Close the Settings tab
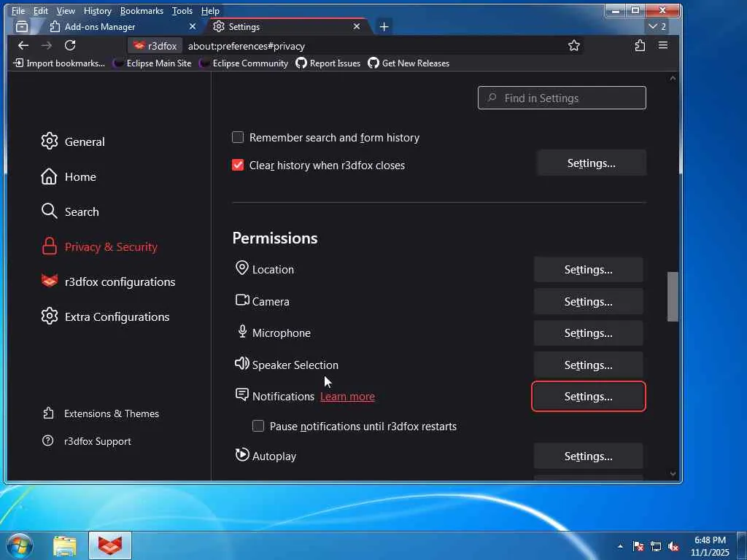Screen dimensions: 747x560 click(x=356, y=27)
